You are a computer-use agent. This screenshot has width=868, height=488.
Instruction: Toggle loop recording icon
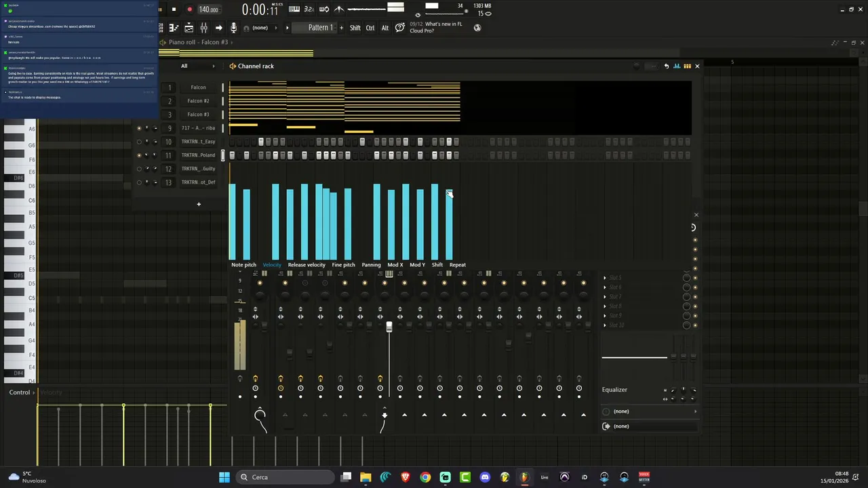(324, 9)
